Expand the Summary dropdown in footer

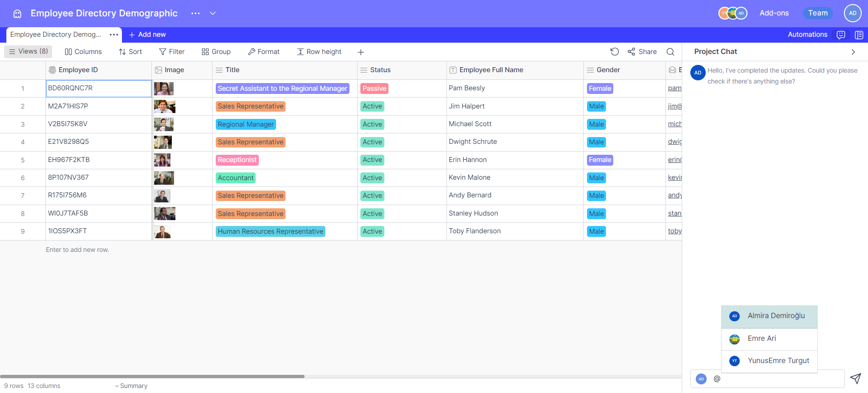tap(131, 386)
